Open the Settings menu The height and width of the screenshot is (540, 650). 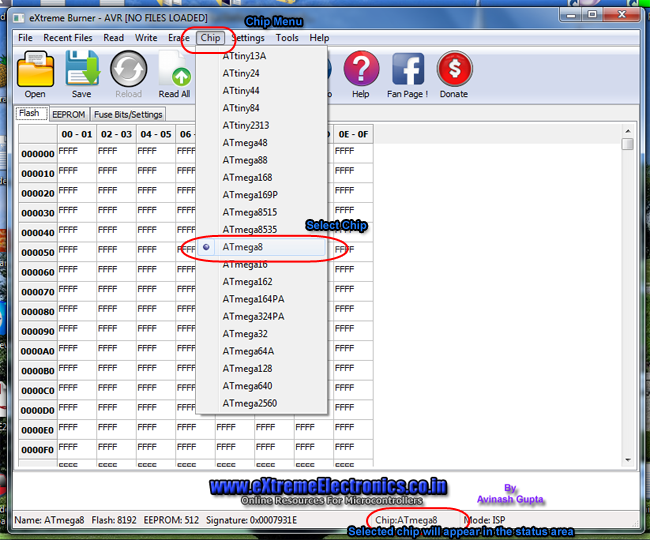click(248, 38)
